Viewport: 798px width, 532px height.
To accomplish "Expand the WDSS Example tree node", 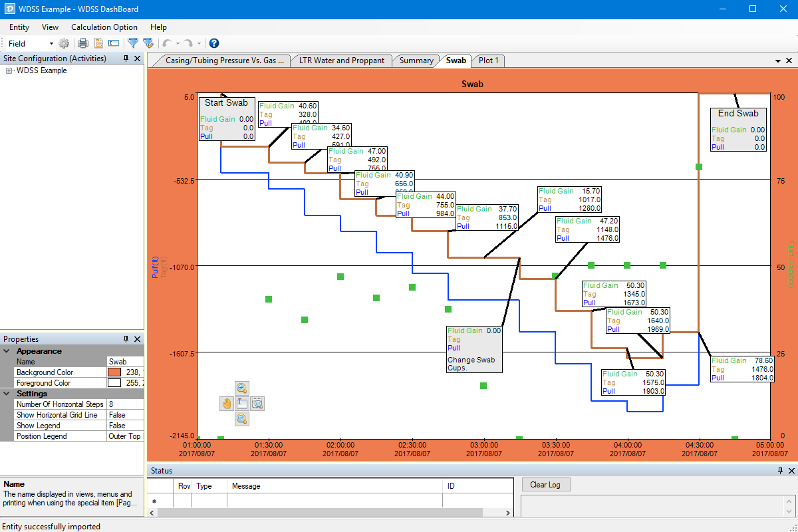I will [x=9, y=70].
